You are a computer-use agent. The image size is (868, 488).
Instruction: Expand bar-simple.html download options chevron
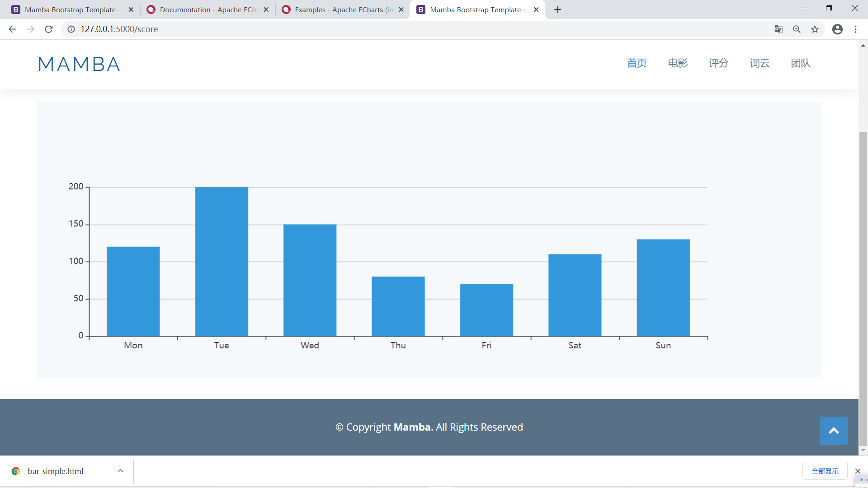120,471
